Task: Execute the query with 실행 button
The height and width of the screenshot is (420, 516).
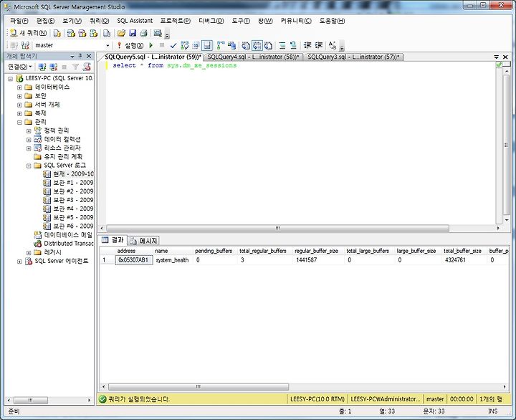Action: [130, 45]
